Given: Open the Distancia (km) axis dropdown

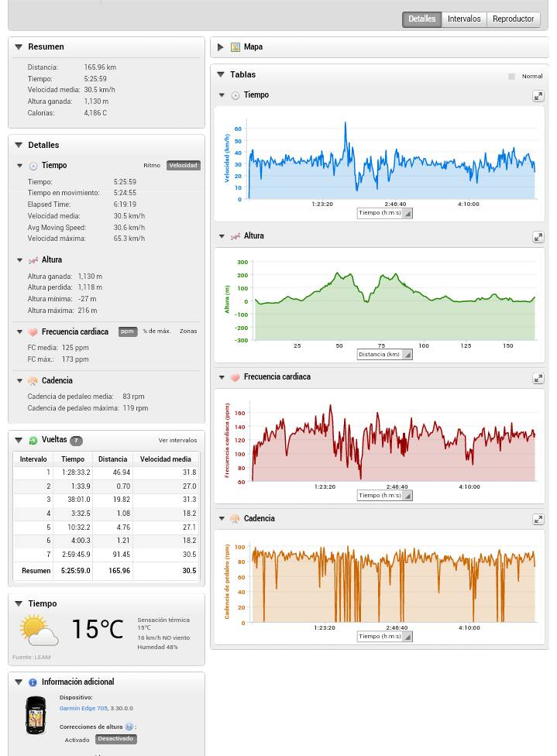Looking at the screenshot, I should pos(384,354).
